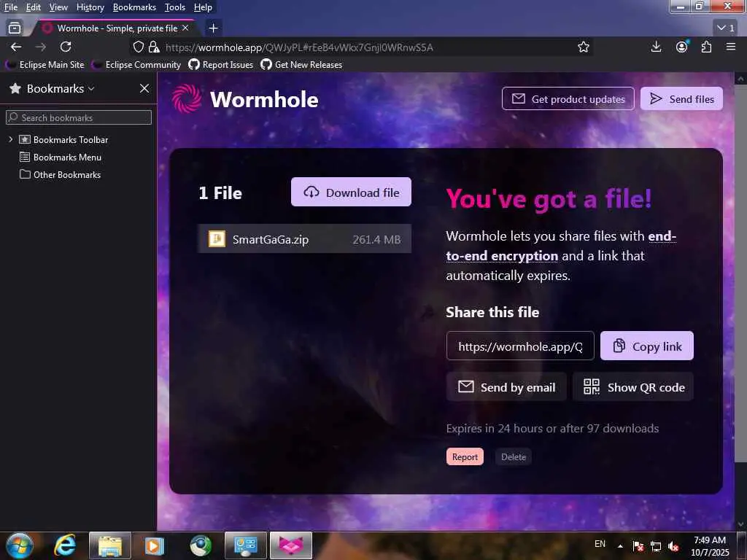Show site security lock info

point(153,47)
